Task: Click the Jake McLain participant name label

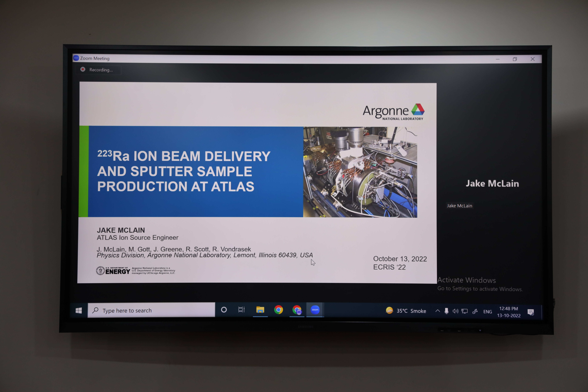Action: coord(459,206)
